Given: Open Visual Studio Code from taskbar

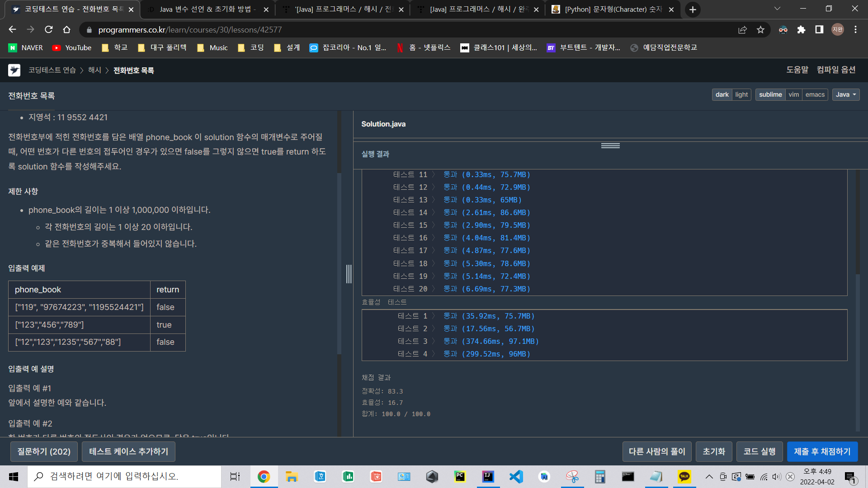Looking at the screenshot, I should click(516, 476).
